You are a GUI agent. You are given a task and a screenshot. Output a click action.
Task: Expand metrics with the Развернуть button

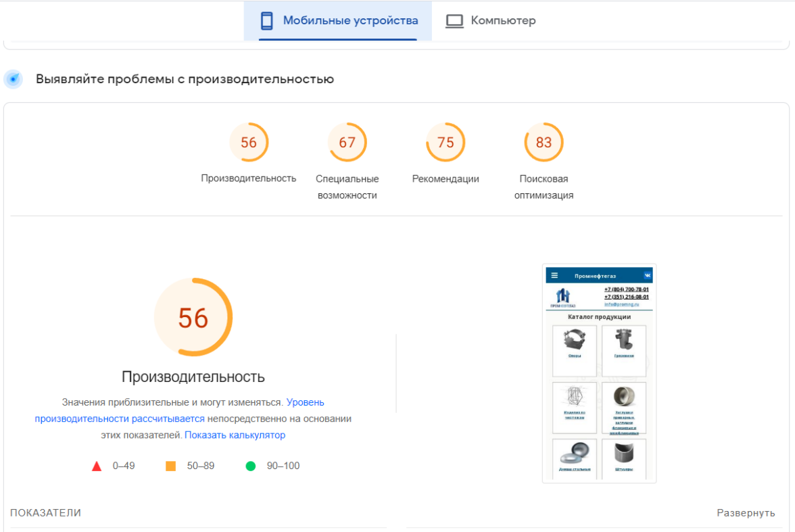[746, 513]
